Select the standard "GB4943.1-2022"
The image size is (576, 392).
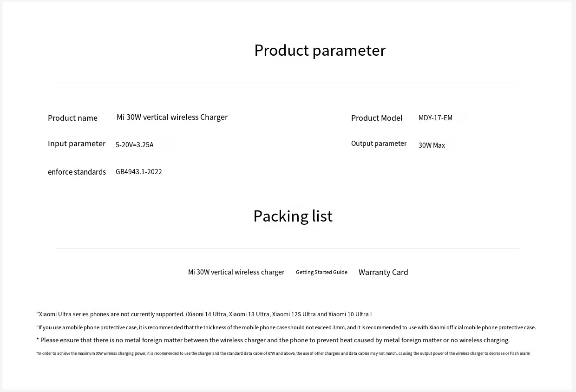[x=139, y=172]
